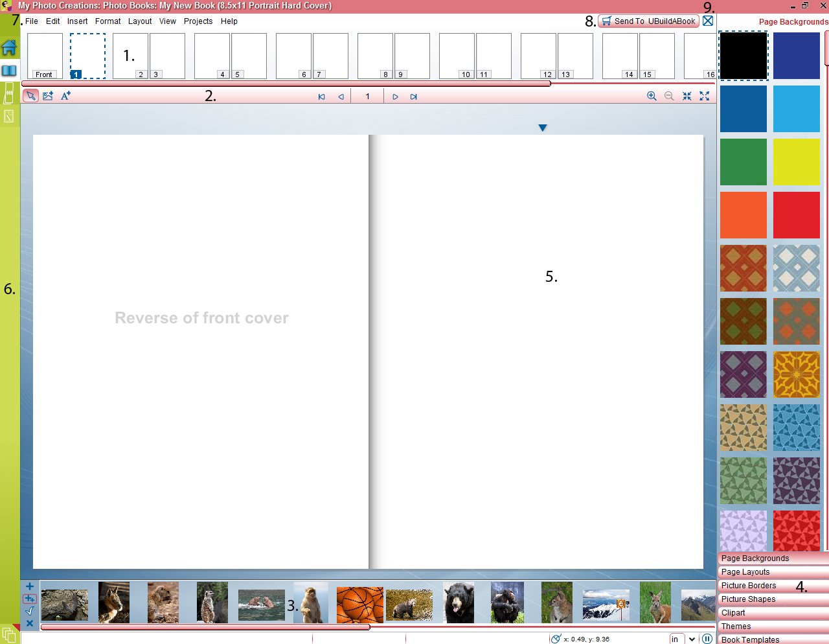Click the right blank page of the spread

538,352
